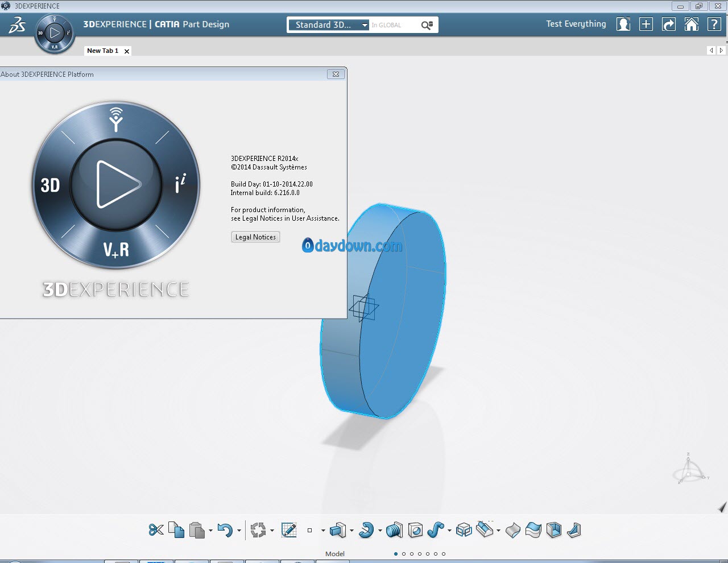Image resolution: width=728 pixels, height=563 pixels.
Task: Select the fourth toolbar page dot
Action: pos(420,553)
